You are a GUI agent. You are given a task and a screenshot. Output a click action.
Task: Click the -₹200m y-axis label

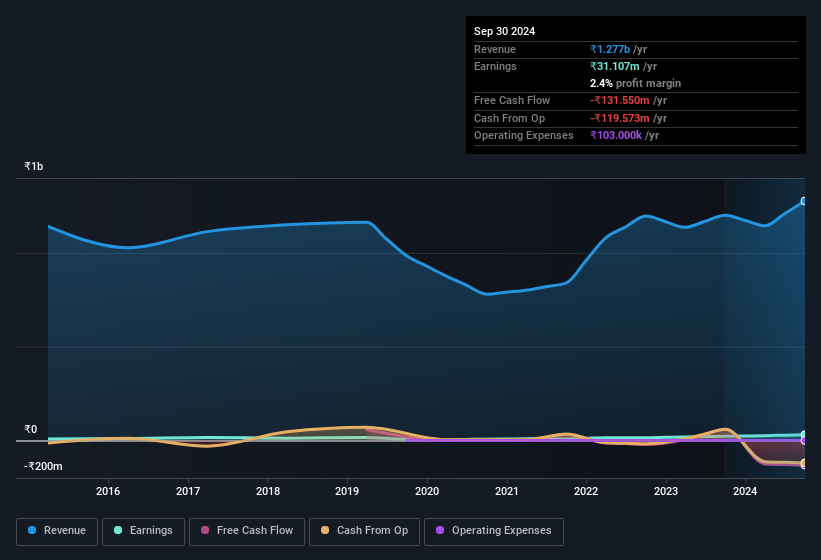(43, 466)
